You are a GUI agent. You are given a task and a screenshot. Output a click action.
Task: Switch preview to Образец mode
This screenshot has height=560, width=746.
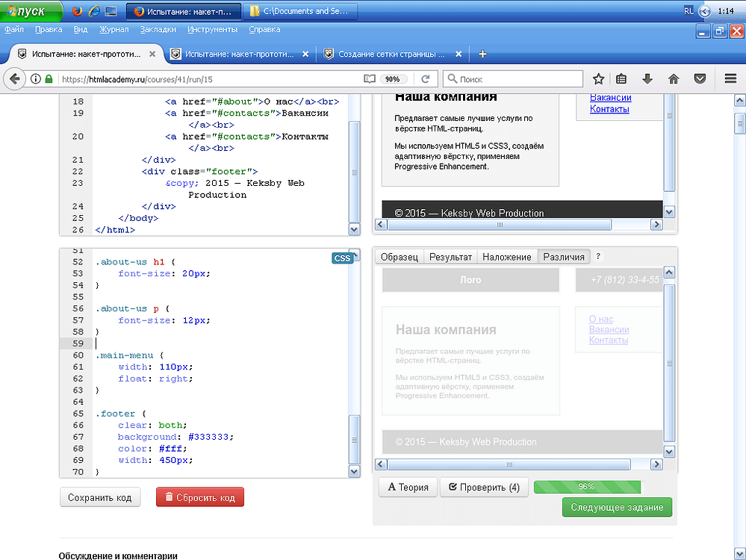pyautogui.click(x=400, y=257)
